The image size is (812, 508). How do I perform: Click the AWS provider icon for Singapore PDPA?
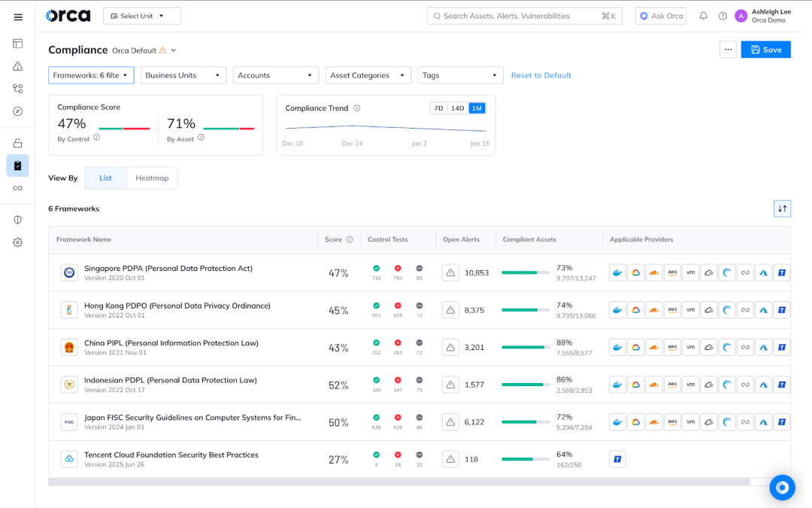(672, 272)
